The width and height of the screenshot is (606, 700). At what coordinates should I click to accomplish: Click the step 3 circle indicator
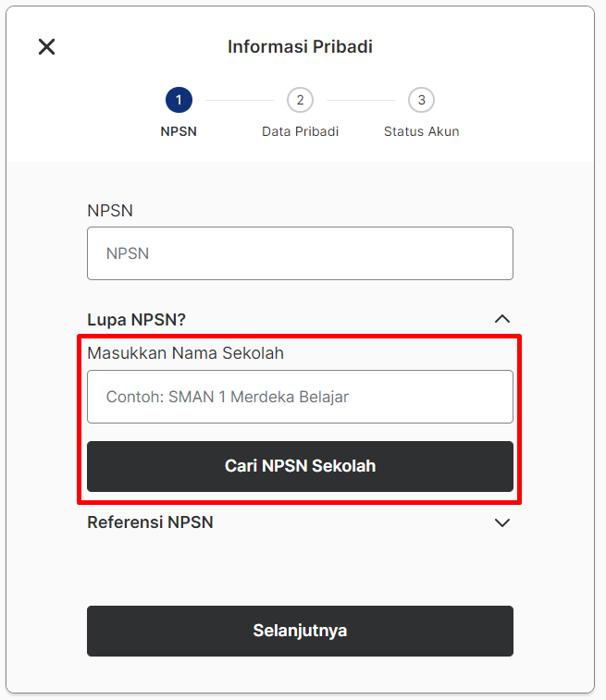(421, 100)
